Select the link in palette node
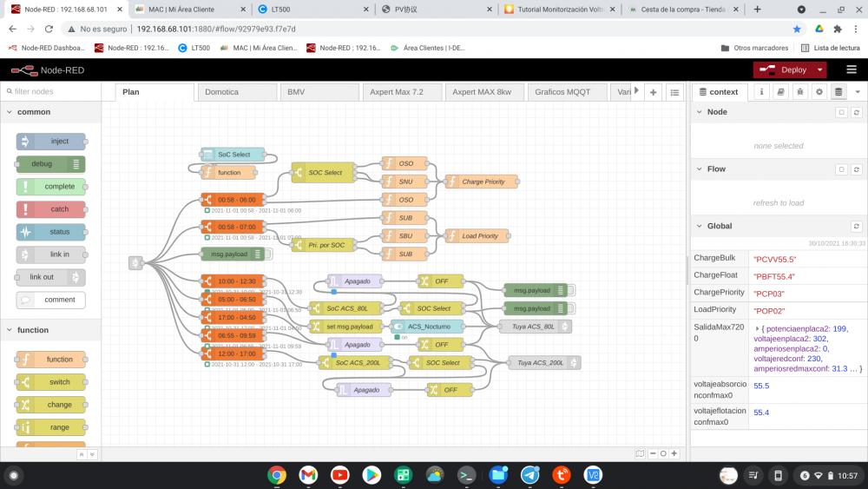868x489 pixels. 51,254
